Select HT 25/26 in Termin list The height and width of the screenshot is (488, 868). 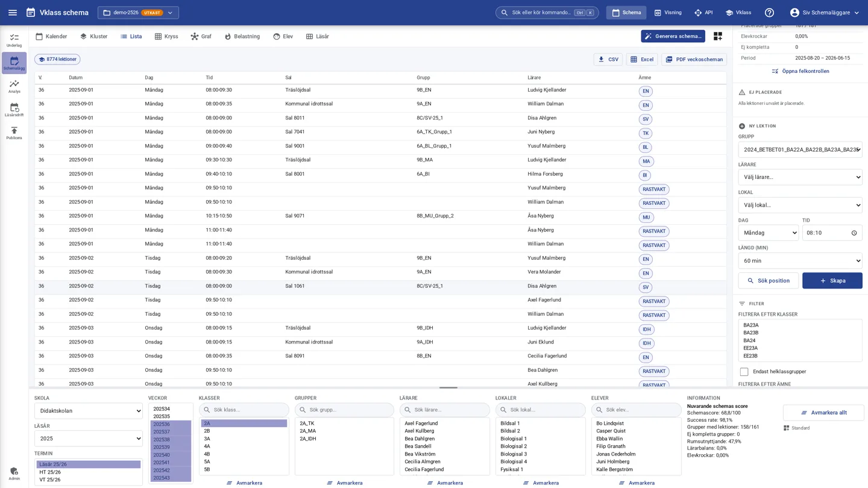point(89,472)
